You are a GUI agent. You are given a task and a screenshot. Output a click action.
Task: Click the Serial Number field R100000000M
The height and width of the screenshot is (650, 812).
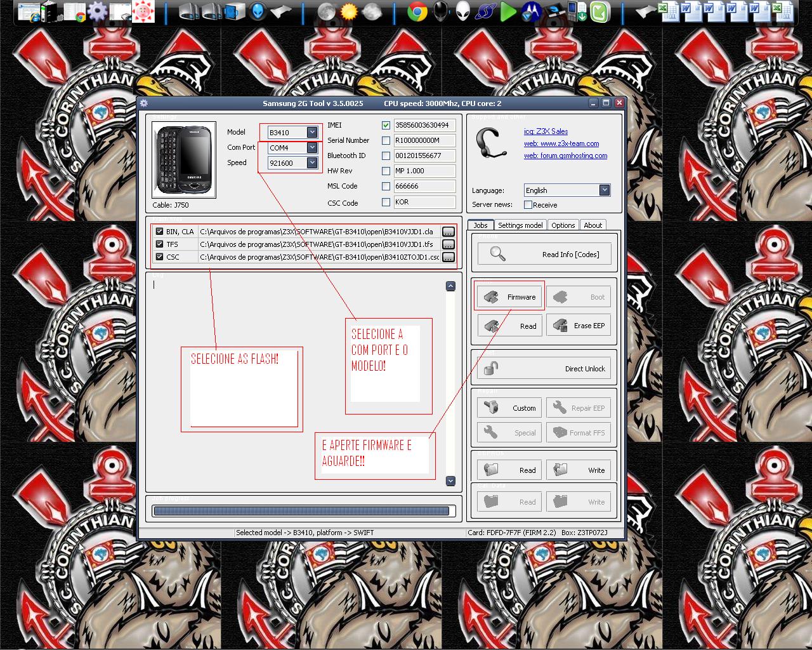[424, 140]
